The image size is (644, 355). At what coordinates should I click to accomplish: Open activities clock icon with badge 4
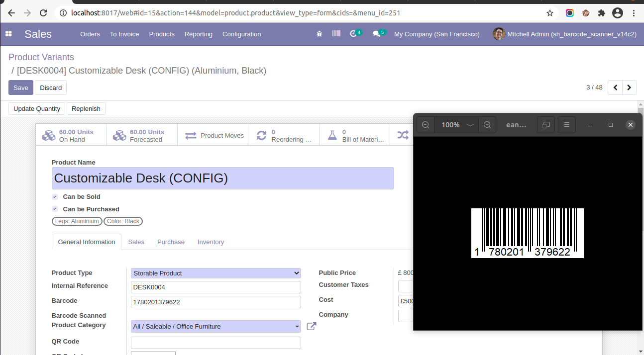355,33
